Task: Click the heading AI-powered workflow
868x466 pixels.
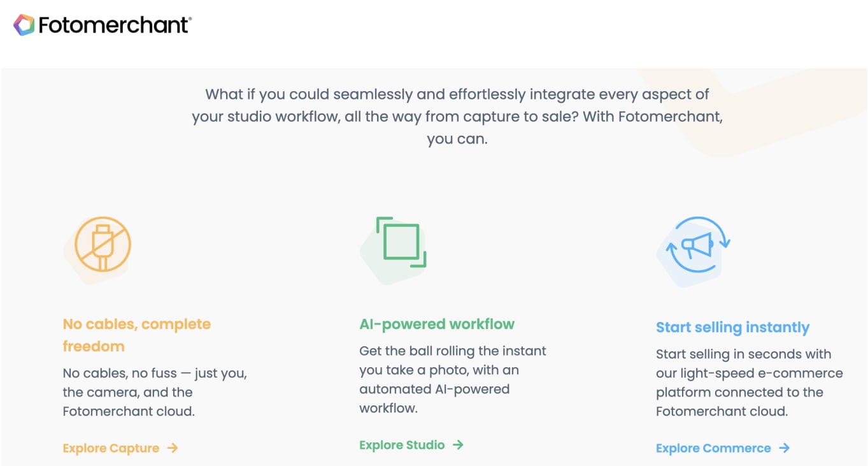Action: click(438, 324)
